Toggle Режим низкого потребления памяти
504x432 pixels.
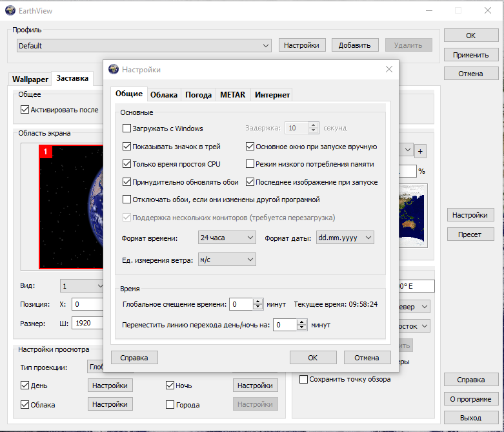point(250,164)
